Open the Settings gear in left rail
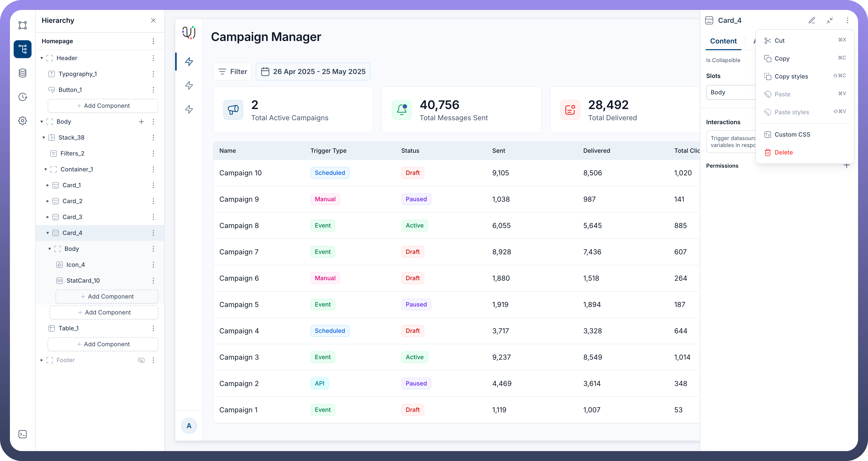This screenshot has height=461, width=868. tap(23, 121)
